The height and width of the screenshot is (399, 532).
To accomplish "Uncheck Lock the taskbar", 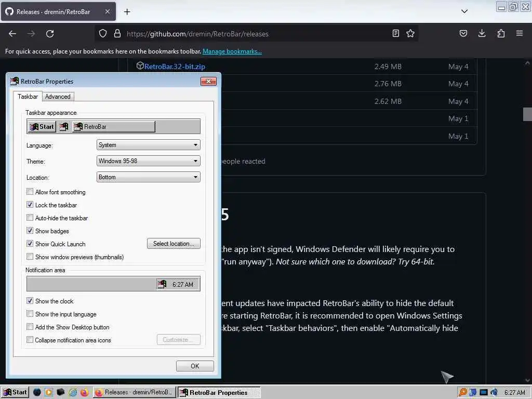I will (30, 205).
